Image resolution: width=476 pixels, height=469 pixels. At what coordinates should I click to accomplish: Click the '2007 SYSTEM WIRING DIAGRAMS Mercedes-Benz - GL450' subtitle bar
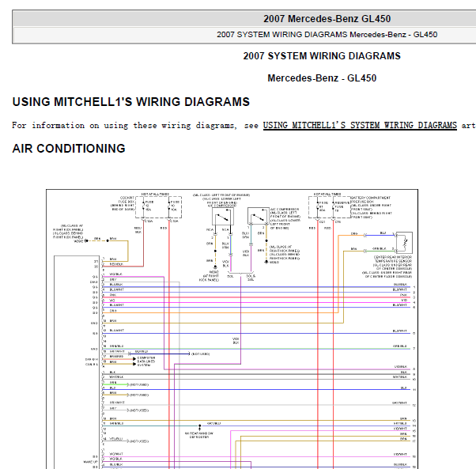coord(327,35)
